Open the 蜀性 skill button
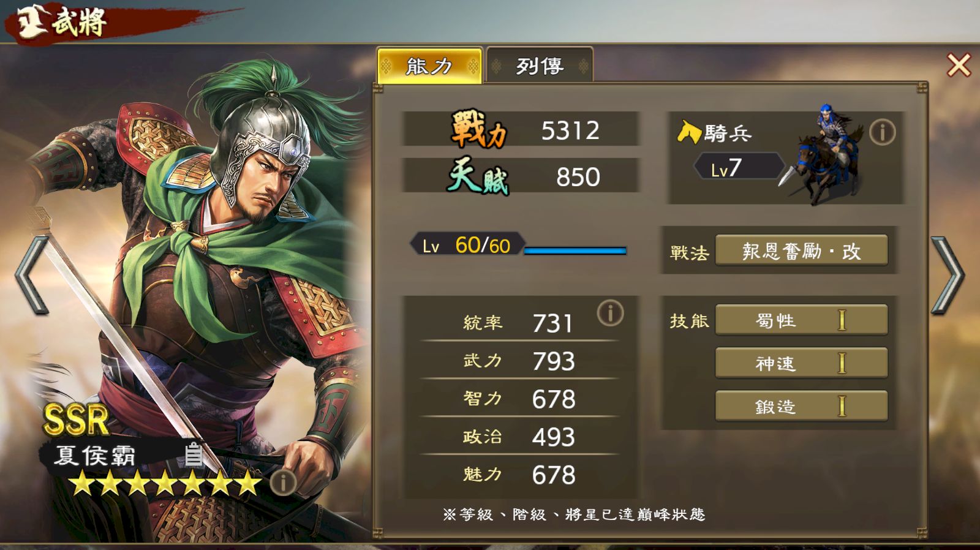 tap(801, 320)
